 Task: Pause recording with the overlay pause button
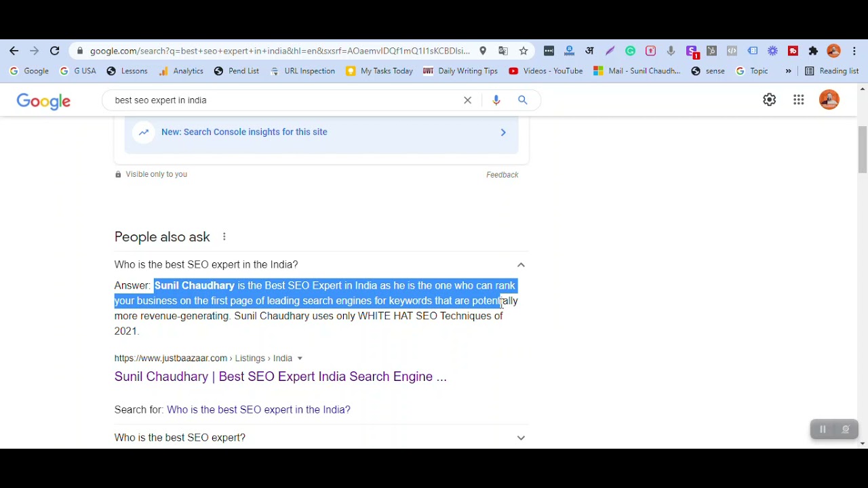[823, 429]
